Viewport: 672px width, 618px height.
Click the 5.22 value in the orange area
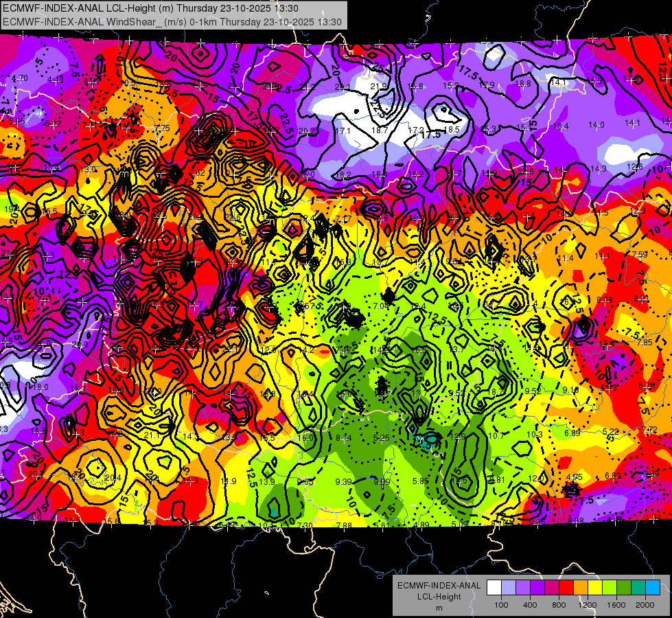(611, 431)
